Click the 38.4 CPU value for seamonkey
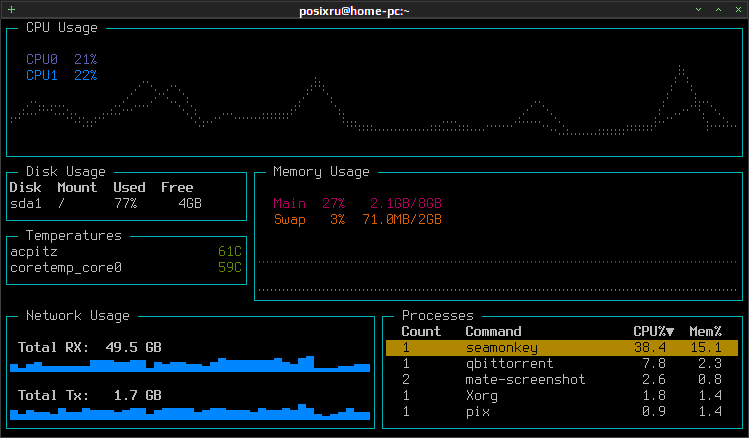 click(x=650, y=347)
